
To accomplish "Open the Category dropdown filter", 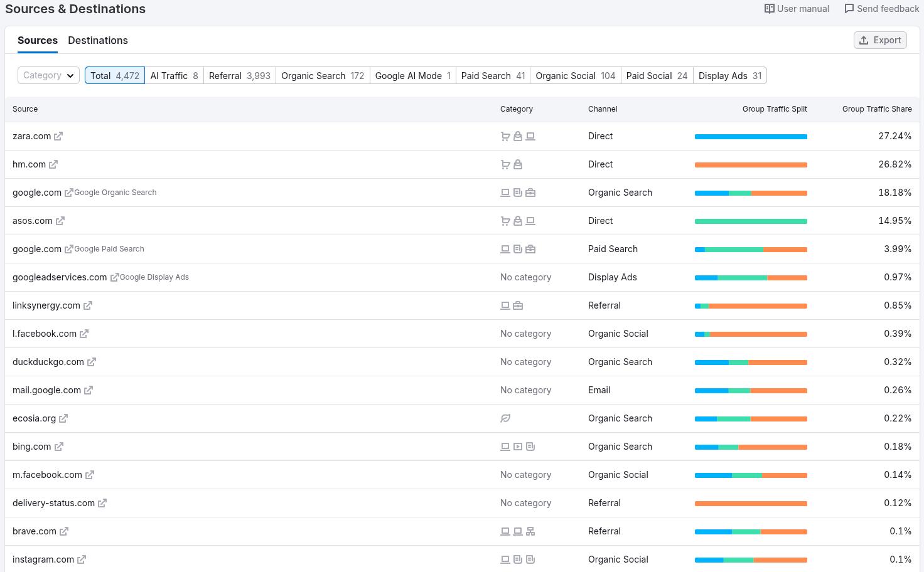I will pyautogui.click(x=48, y=75).
